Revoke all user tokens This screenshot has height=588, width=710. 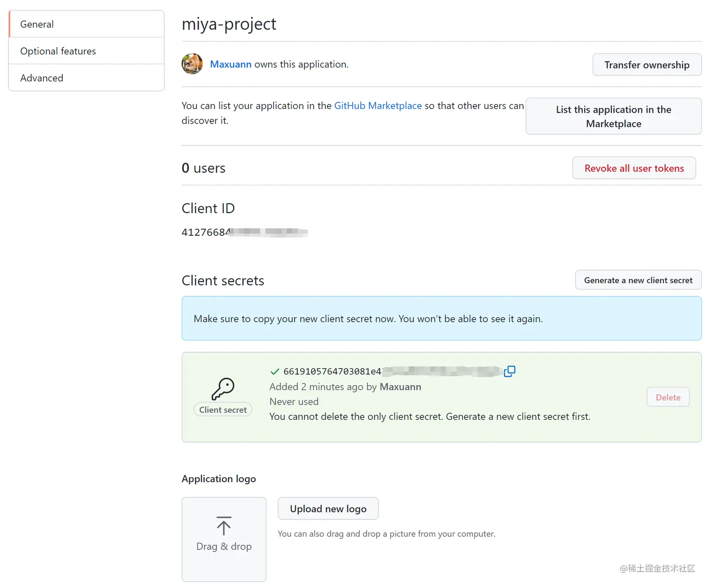(634, 168)
